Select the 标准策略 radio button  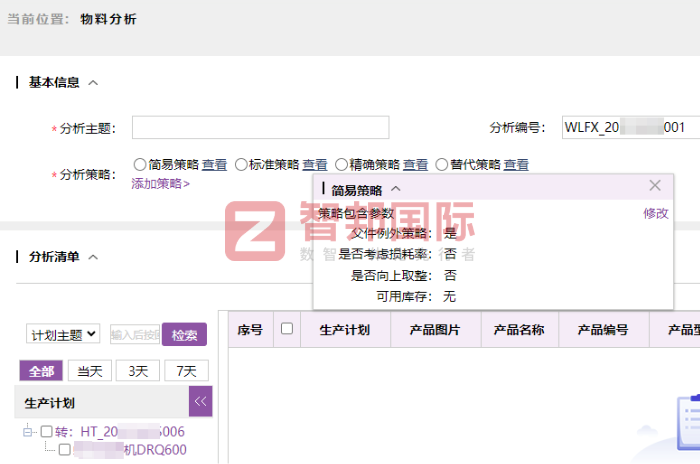click(241, 164)
